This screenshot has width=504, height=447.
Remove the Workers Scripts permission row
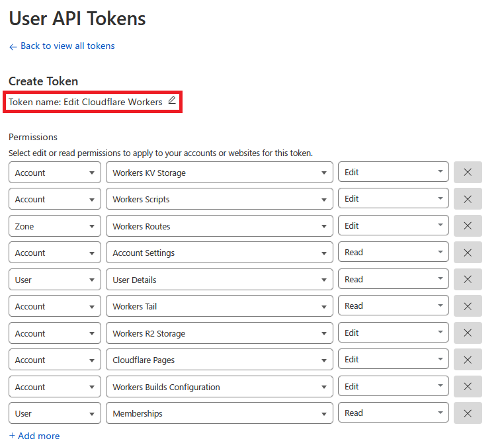(x=468, y=199)
